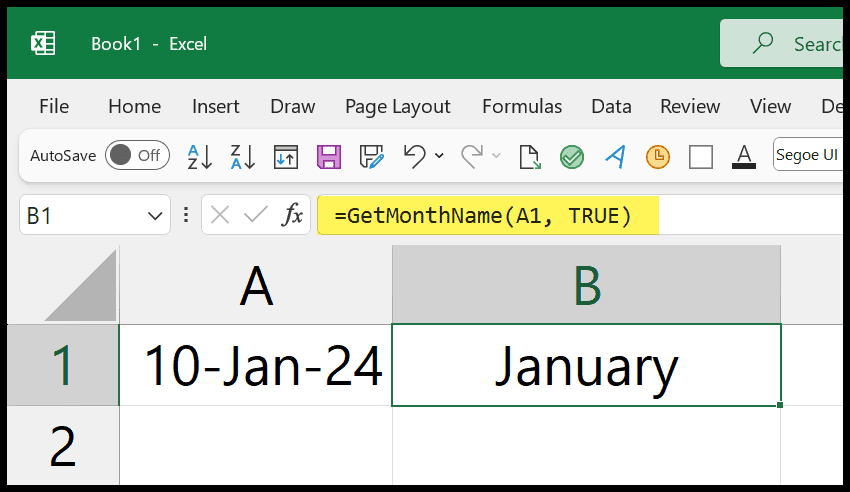Click the Select All corner triangle
This screenshot has width=850, height=492.
pyautogui.click(x=81, y=286)
